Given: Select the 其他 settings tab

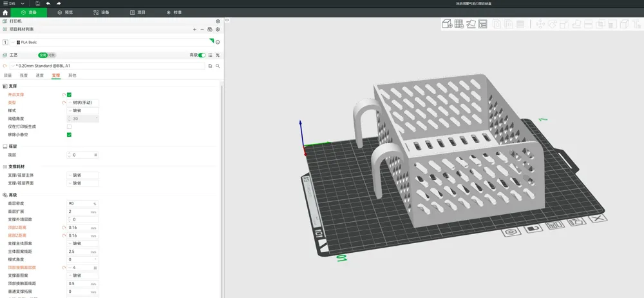Looking at the screenshot, I should pos(72,75).
